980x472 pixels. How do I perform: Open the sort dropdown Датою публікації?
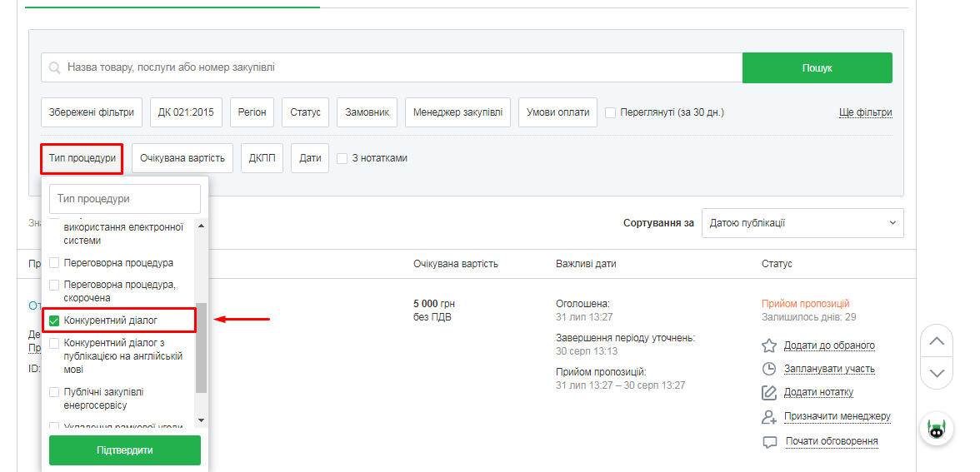(x=802, y=223)
